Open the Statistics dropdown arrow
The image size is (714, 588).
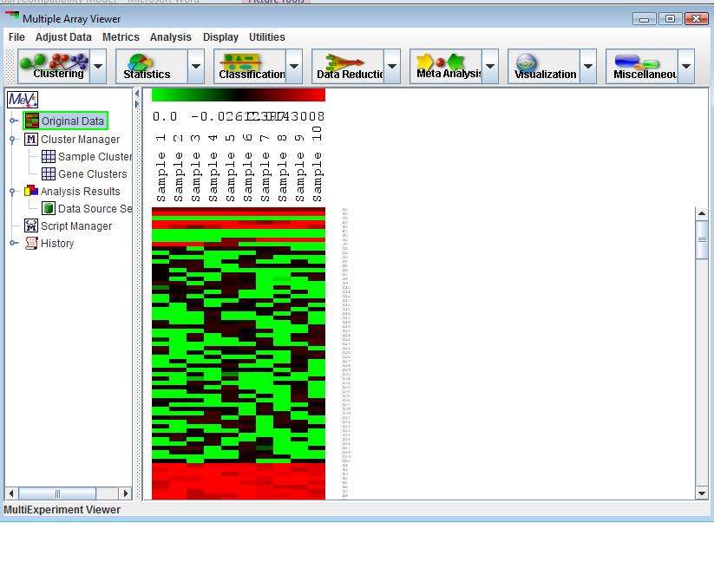pos(196,66)
